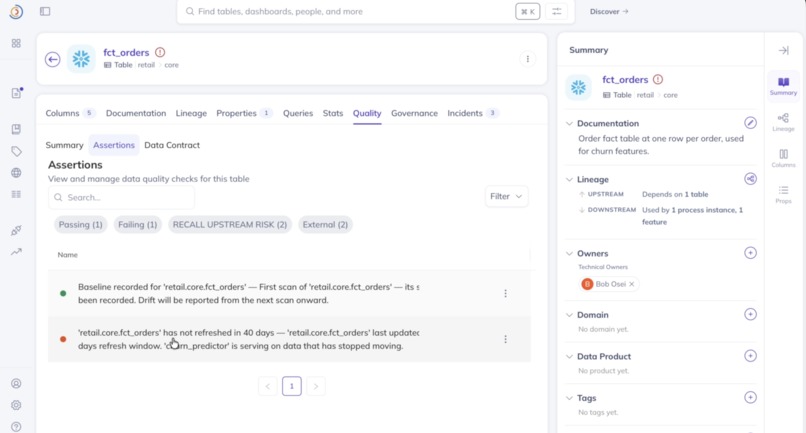Open the Data Contract sub-tab

(172, 145)
